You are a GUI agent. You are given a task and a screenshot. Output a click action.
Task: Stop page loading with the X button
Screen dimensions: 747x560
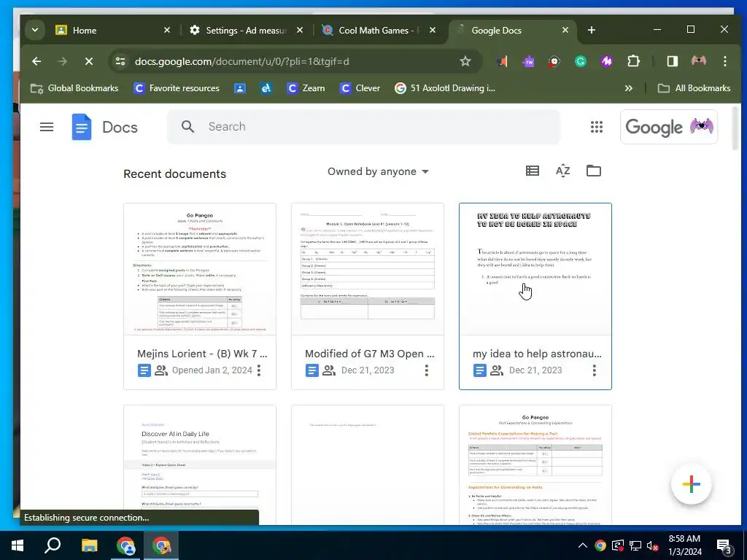coord(88,61)
